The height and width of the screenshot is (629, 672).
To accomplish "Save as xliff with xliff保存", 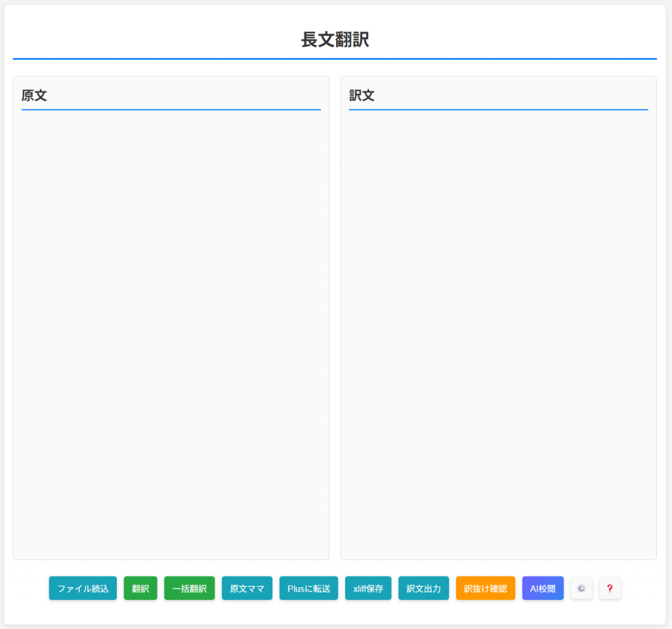I will pyautogui.click(x=368, y=588).
